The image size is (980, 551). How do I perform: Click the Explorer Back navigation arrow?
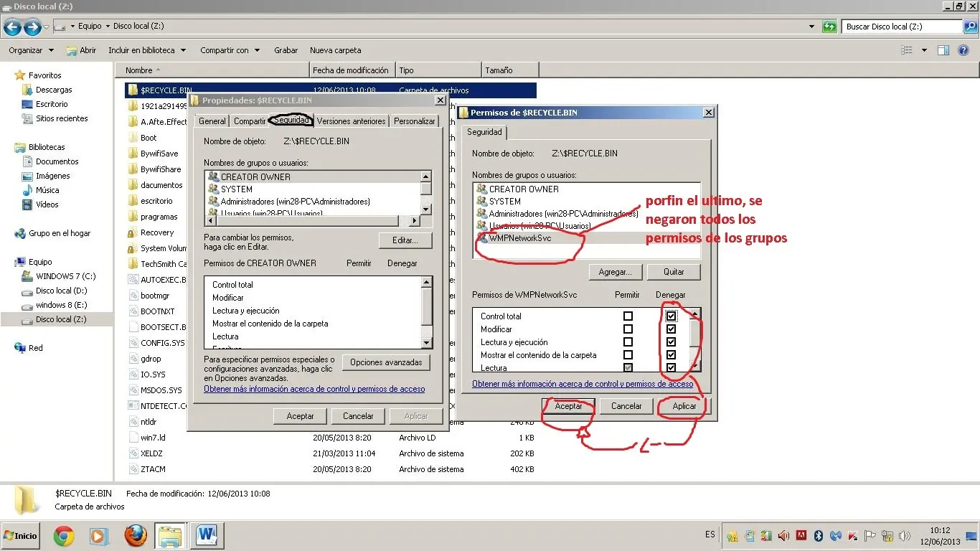12,27
